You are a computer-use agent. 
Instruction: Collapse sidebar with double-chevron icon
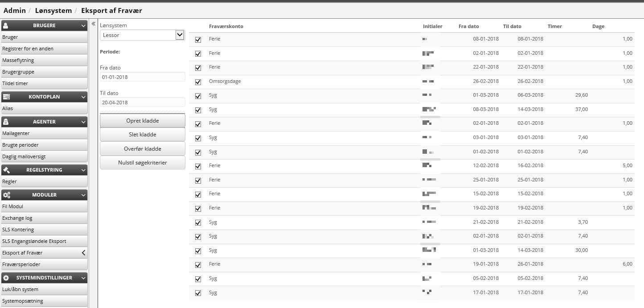(x=94, y=24)
